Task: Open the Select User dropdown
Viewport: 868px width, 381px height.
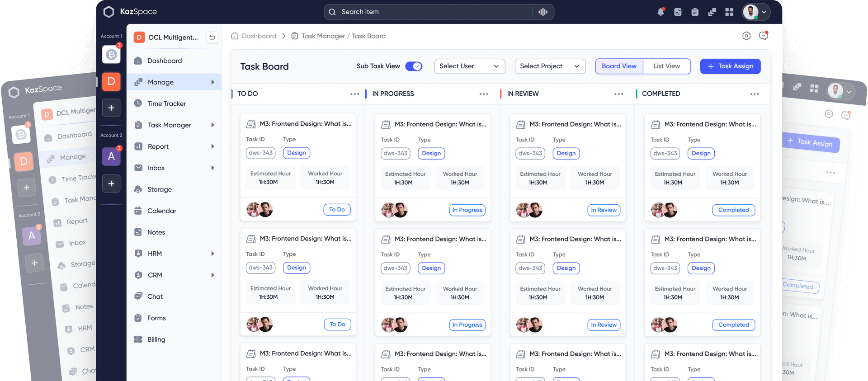Action: [469, 66]
